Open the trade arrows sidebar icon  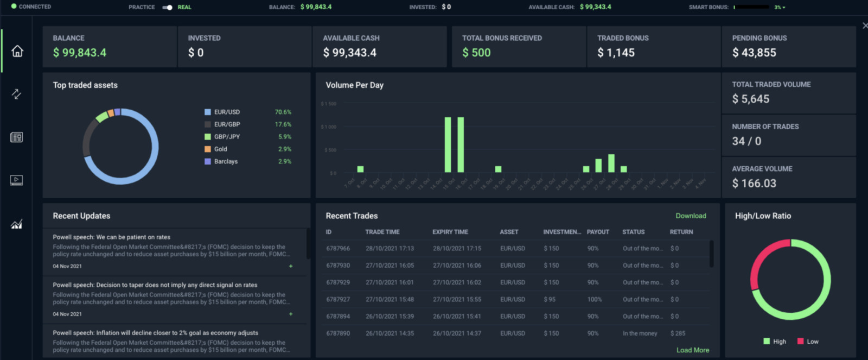point(17,94)
